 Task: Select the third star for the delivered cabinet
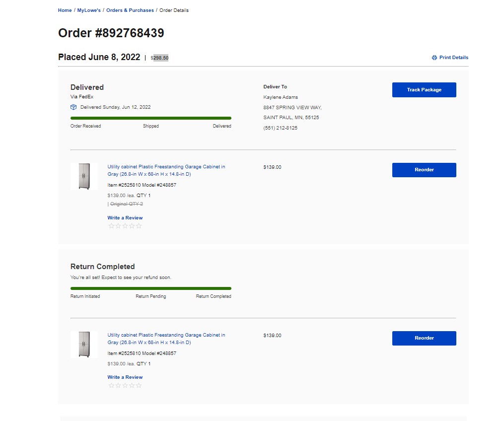125,226
